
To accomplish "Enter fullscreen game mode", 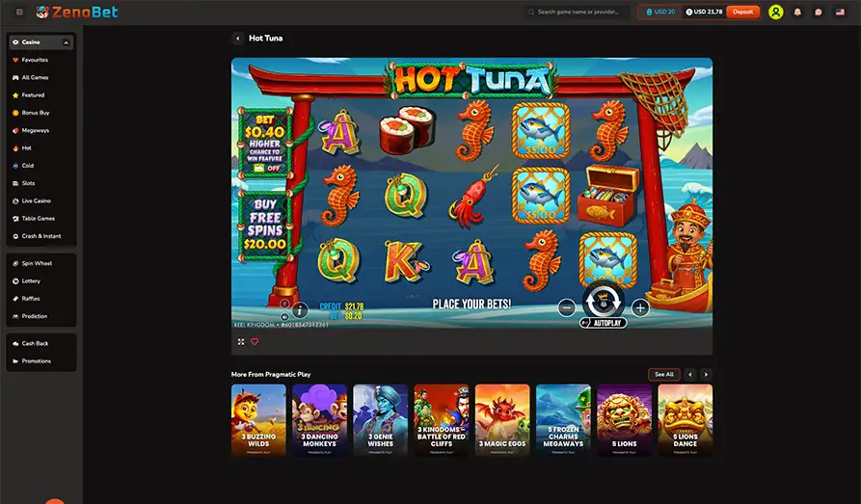I will pos(241,341).
